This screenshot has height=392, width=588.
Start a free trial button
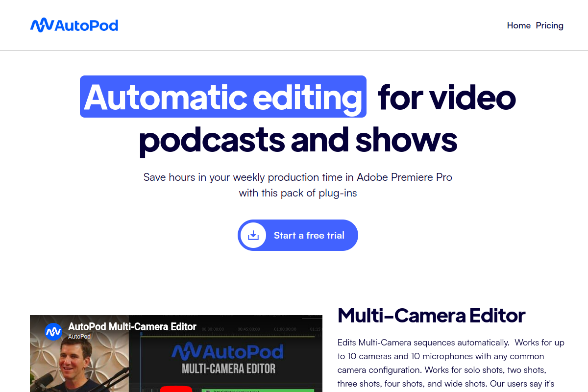click(298, 235)
